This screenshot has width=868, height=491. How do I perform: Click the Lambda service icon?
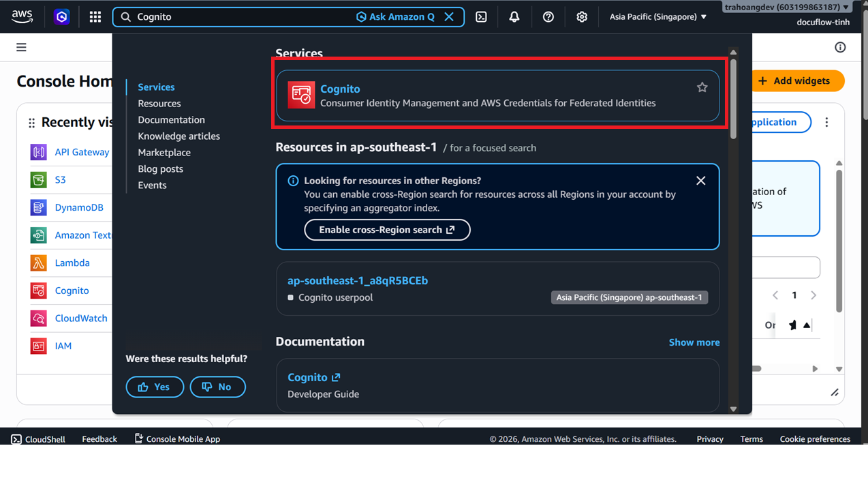coord(39,263)
